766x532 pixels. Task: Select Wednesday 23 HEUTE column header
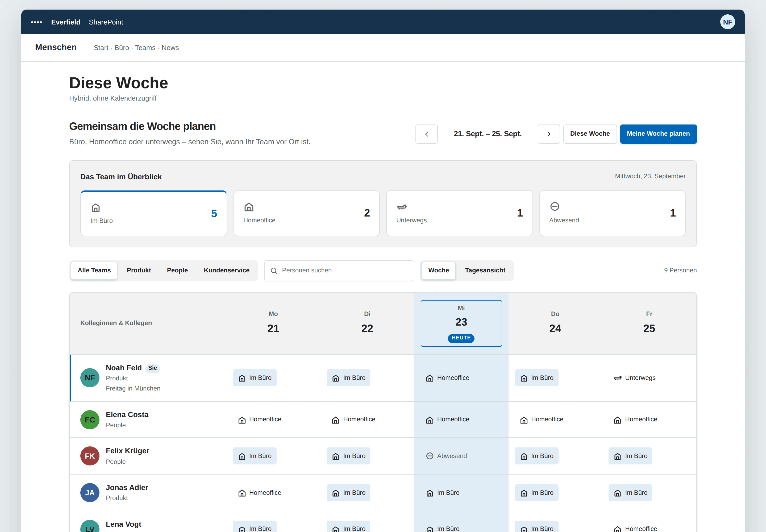(x=461, y=323)
